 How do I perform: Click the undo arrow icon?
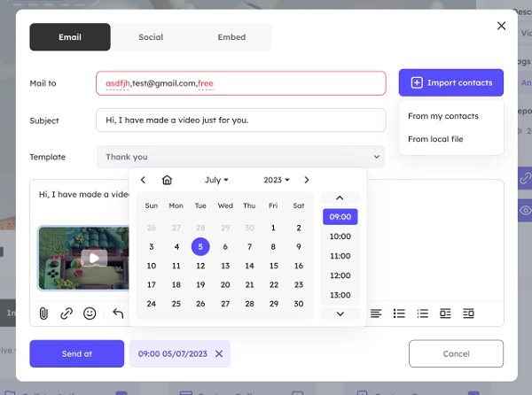[118, 314]
